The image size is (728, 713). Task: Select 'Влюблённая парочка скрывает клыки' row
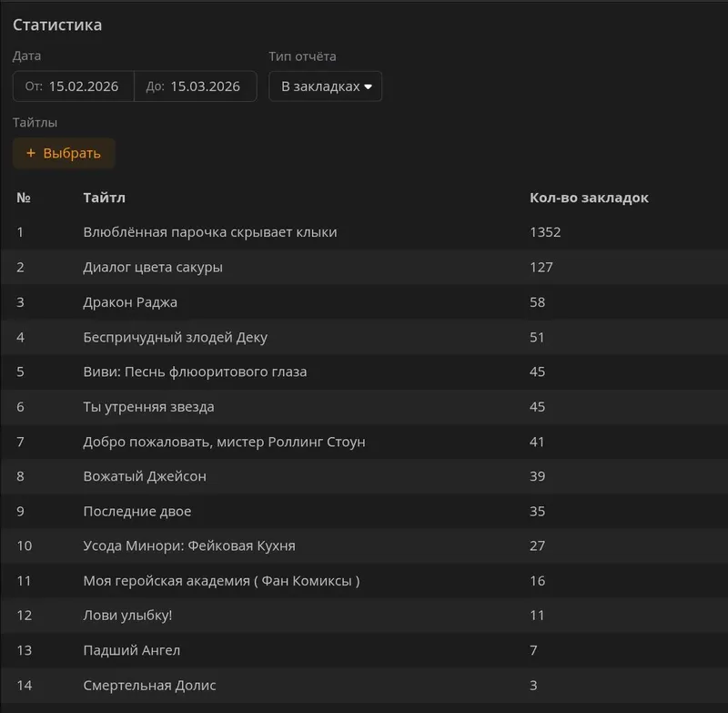tap(209, 232)
